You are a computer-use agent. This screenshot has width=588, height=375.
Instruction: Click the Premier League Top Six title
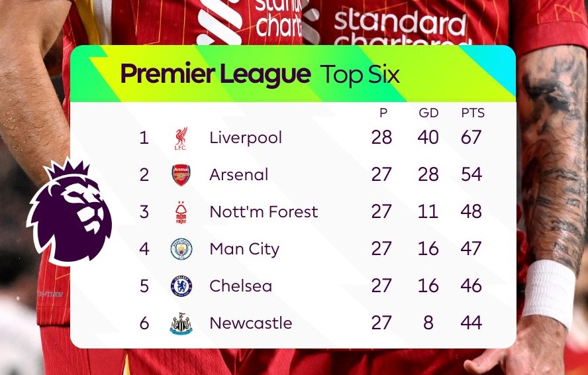[260, 74]
